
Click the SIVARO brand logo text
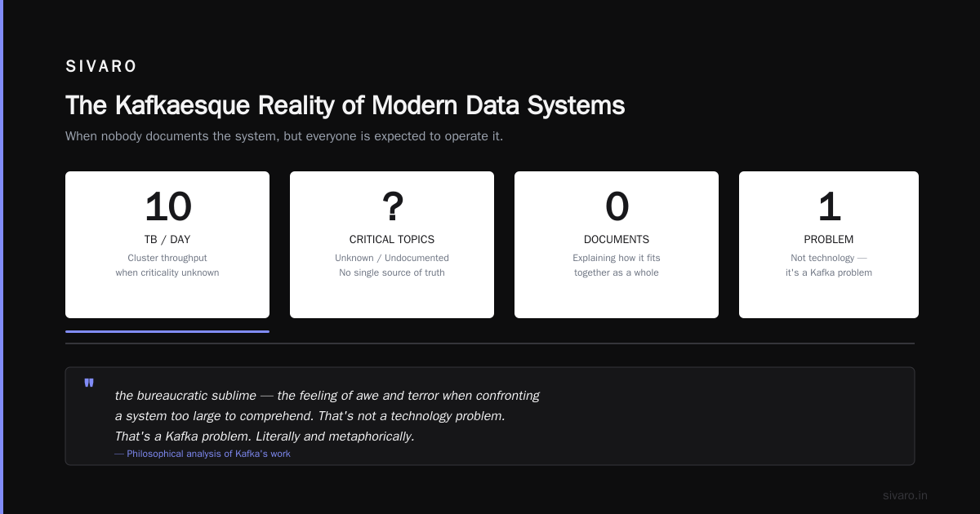[x=101, y=67]
